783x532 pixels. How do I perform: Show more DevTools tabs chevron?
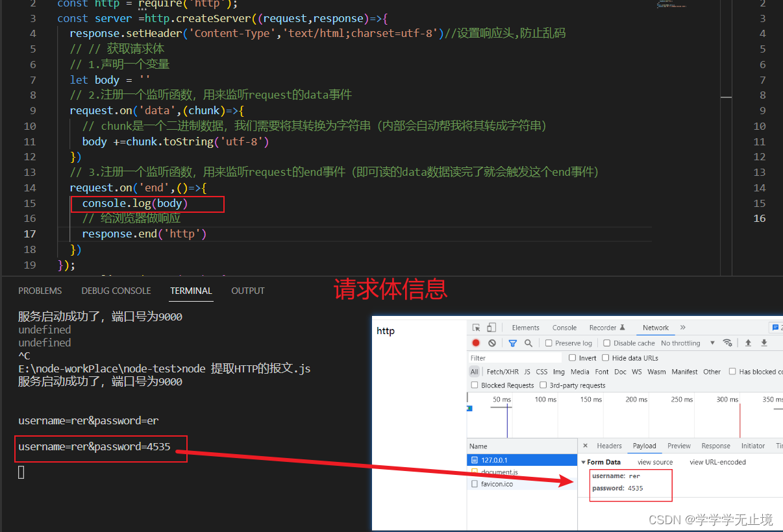[683, 328]
